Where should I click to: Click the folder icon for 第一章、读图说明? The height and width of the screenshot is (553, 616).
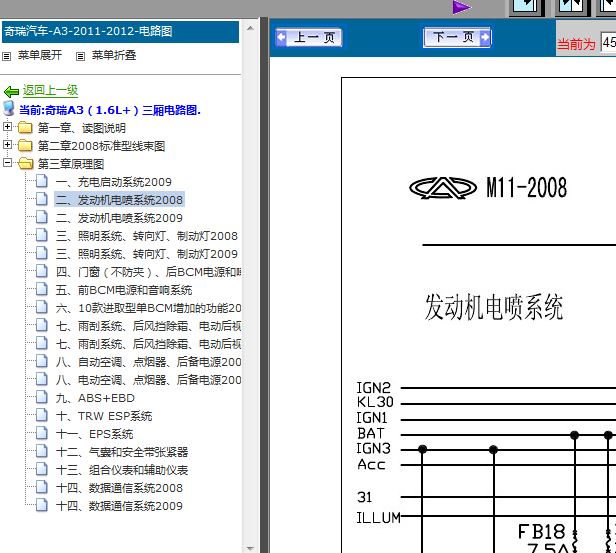point(25,127)
